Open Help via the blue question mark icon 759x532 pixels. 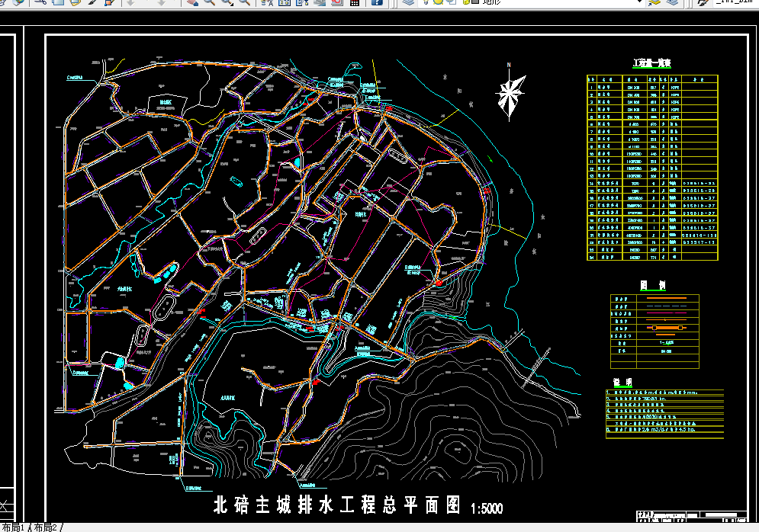tap(378, 3)
